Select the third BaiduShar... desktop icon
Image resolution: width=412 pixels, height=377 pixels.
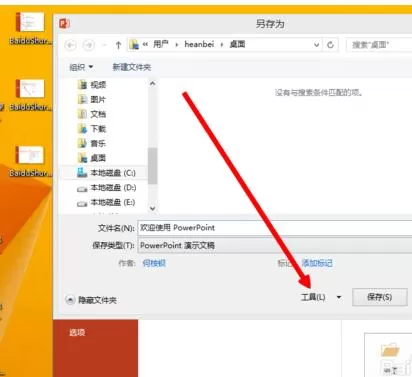[30, 161]
